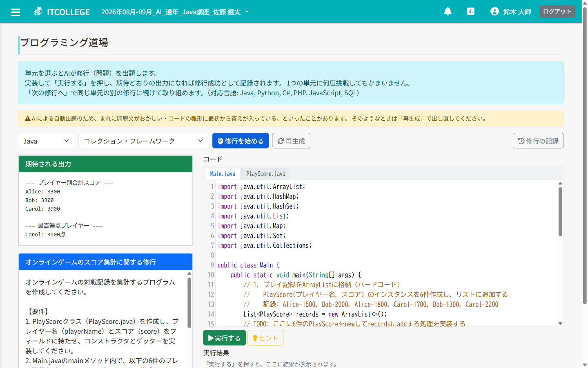Switch to the Main.java tab
Viewport: 588px width, 368px height.
click(x=223, y=174)
